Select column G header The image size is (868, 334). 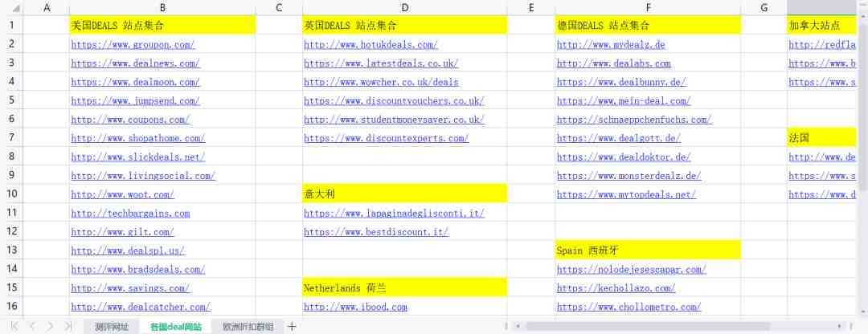coord(764,8)
